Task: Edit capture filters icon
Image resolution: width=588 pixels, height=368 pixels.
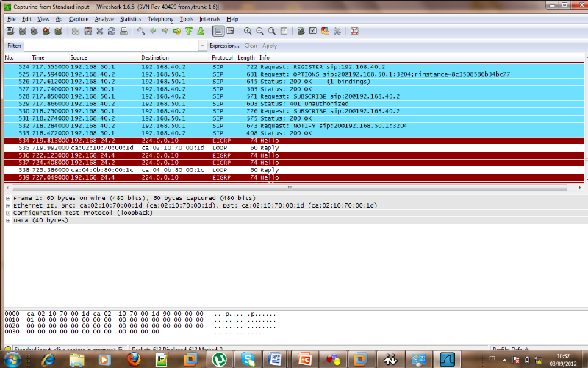Action: point(301,31)
